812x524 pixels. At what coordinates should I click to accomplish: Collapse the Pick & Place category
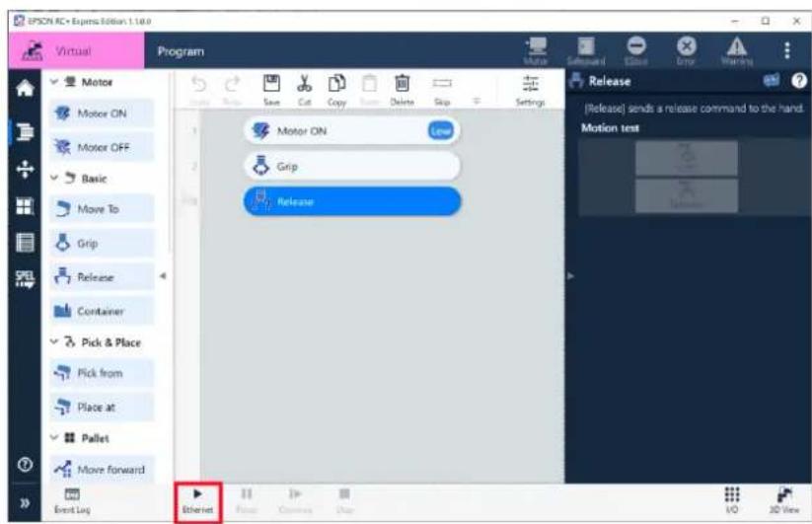(54, 341)
